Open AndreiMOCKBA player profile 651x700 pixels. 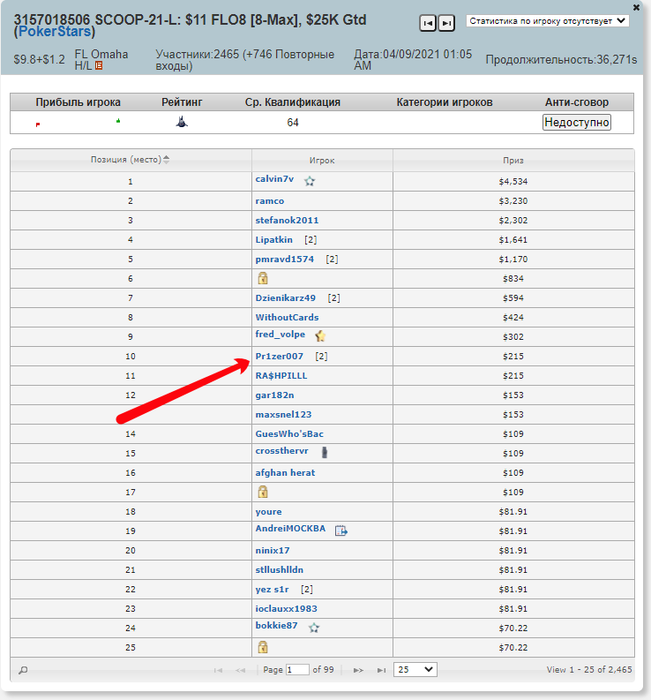click(290, 529)
